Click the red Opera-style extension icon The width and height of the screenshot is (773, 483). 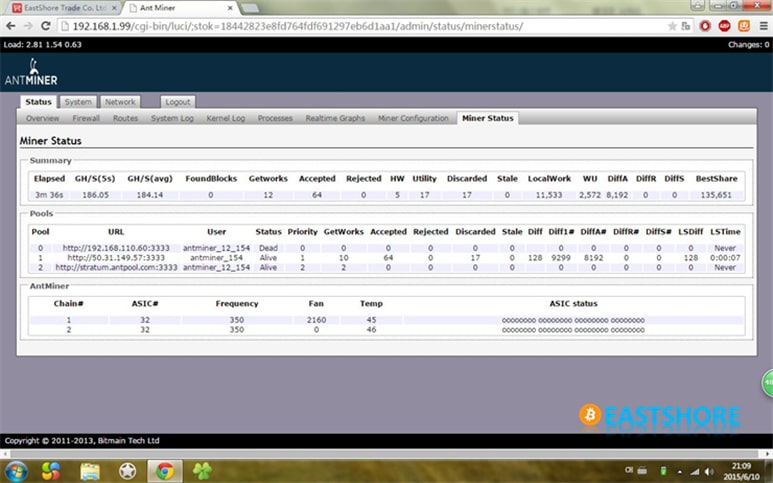pyautogui.click(x=705, y=26)
